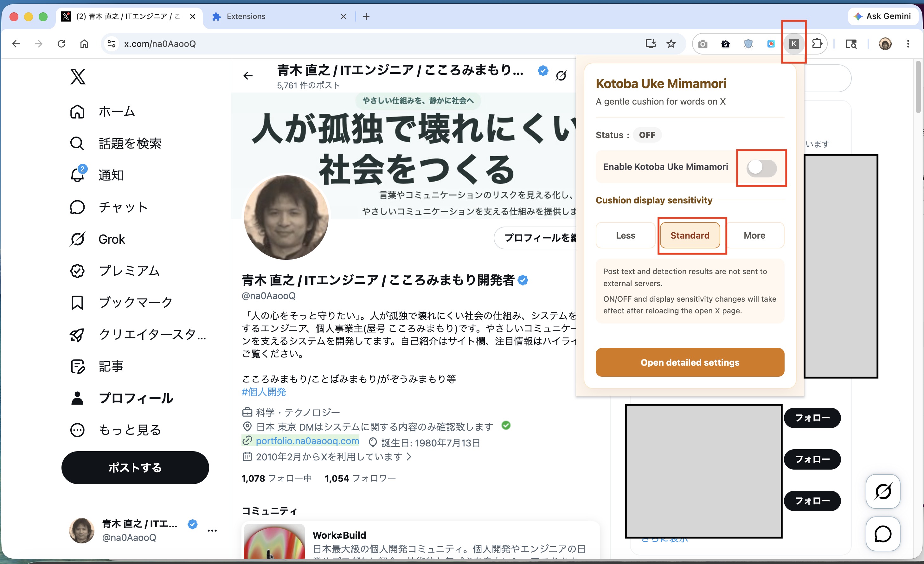Image resolution: width=924 pixels, height=564 pixels.
Task: Close the X profile tab
Action: (193, 16)
